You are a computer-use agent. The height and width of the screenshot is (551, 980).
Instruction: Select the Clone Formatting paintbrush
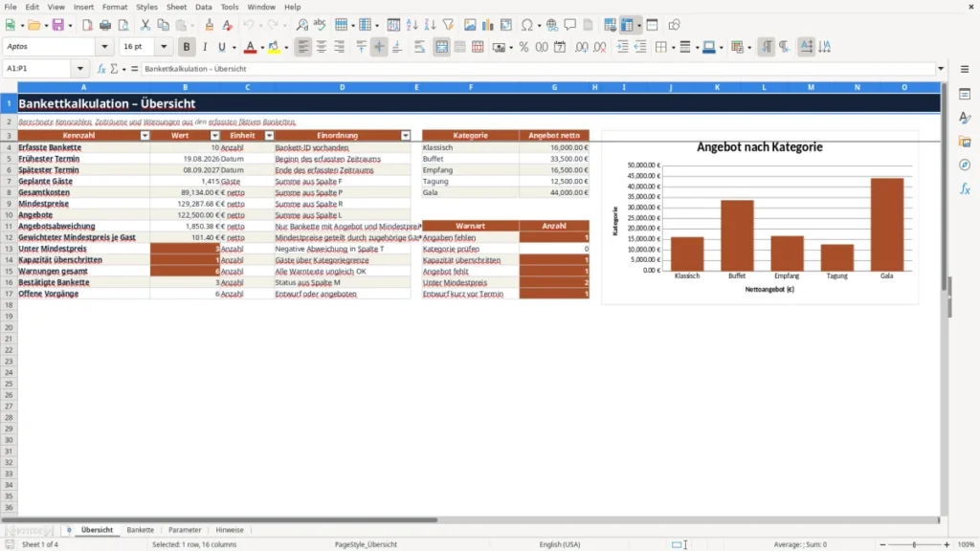coord(210,25)
